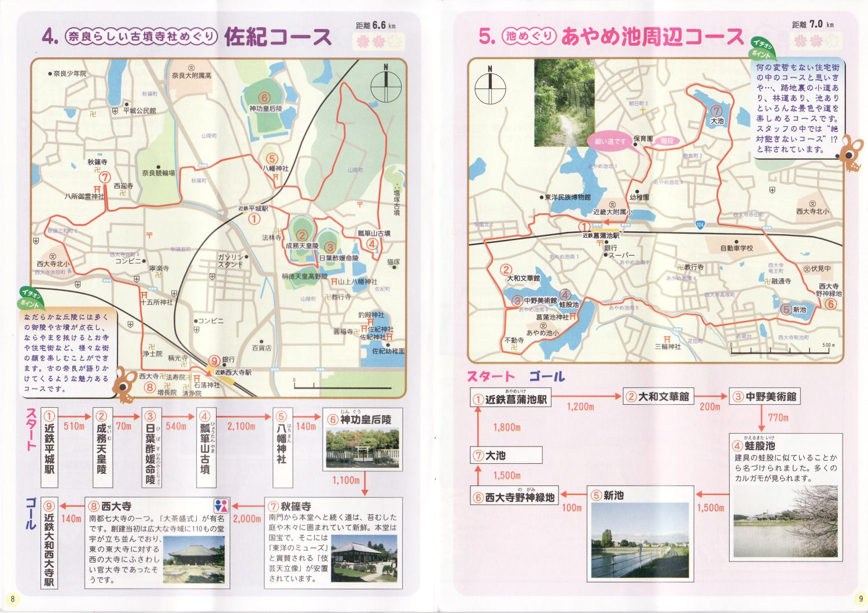Select the ⑥西大寺野神緑地 box in the route chart
This screenshot has width=868, height=613.
coord(514,496)
